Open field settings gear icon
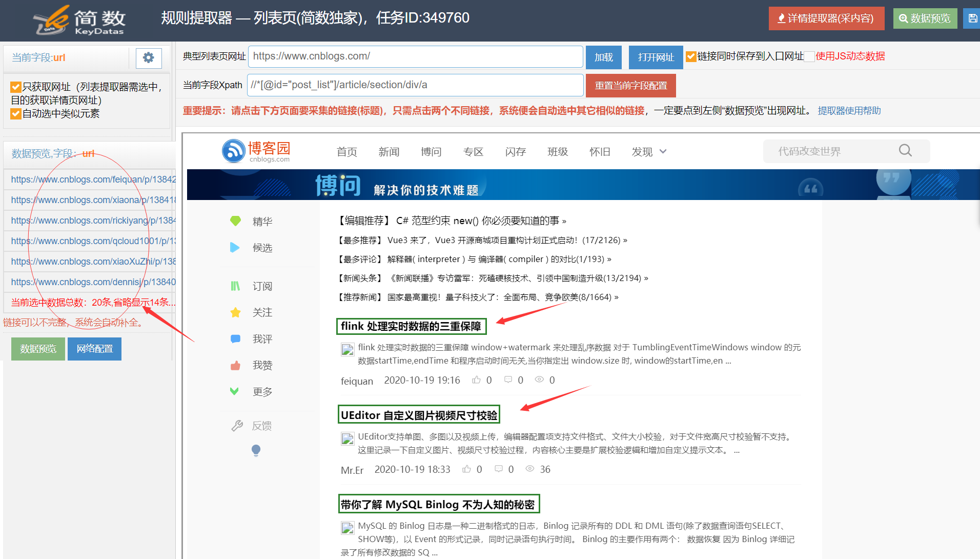980x559 pixels. 149,58
